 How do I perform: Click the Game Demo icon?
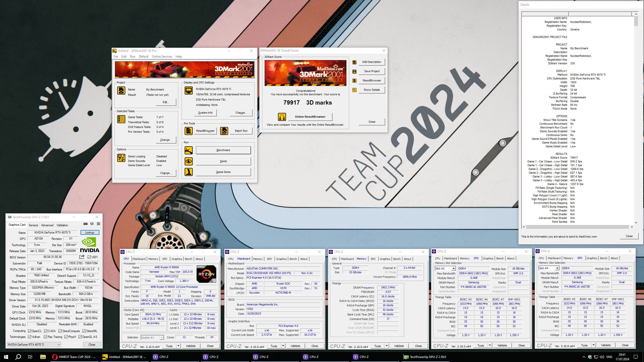(189, 172)
